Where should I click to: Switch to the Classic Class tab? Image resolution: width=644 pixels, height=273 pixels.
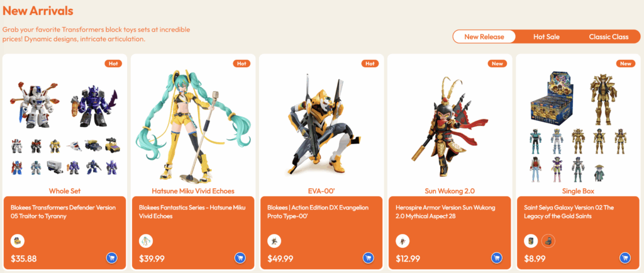(609, 36)
